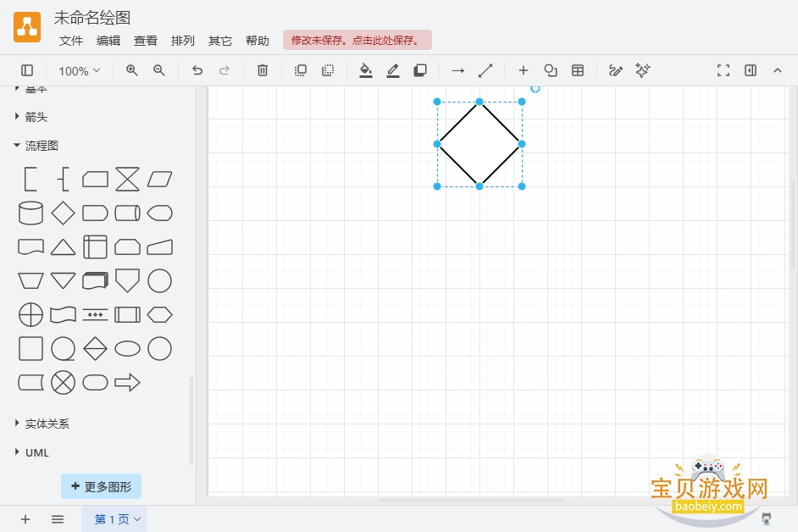Image resolution: width=798 pixels, height=532 pixels.
Task: Open the 其它 menu
Action: [220, 41]
